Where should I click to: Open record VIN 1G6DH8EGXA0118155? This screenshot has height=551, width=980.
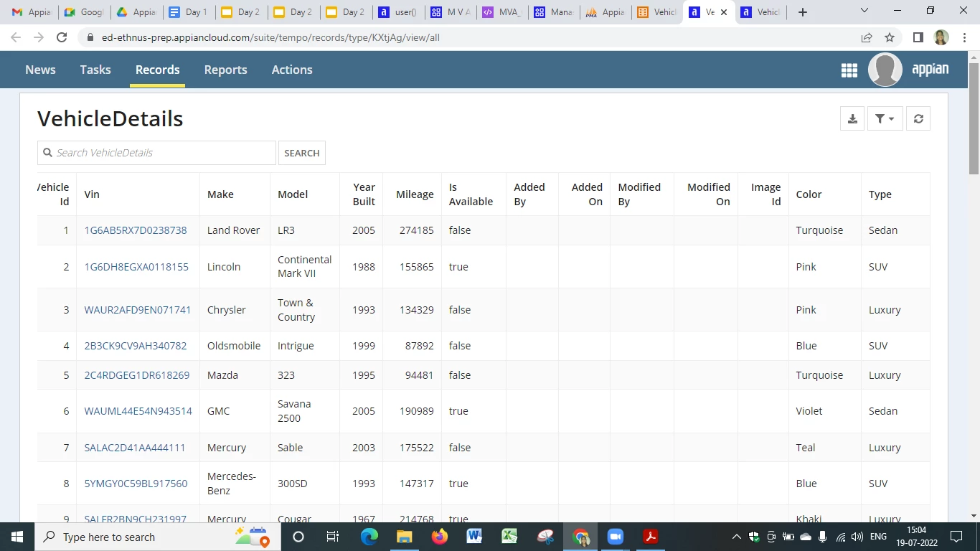point(136,267)
